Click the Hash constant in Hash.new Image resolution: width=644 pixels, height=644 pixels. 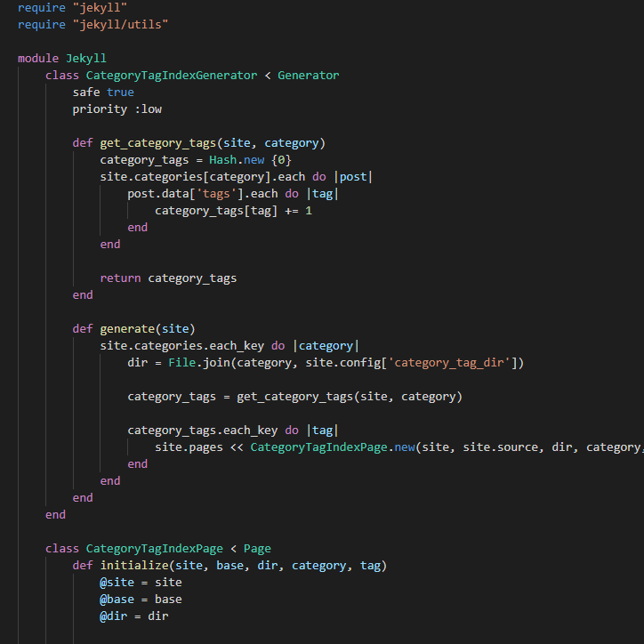pos(223,160)
